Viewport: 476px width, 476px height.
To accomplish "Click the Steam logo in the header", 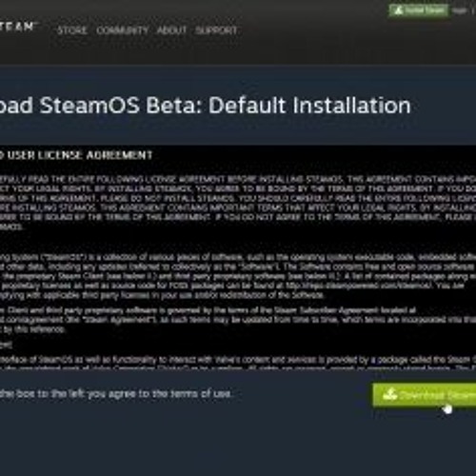I will tap(17, 27).
